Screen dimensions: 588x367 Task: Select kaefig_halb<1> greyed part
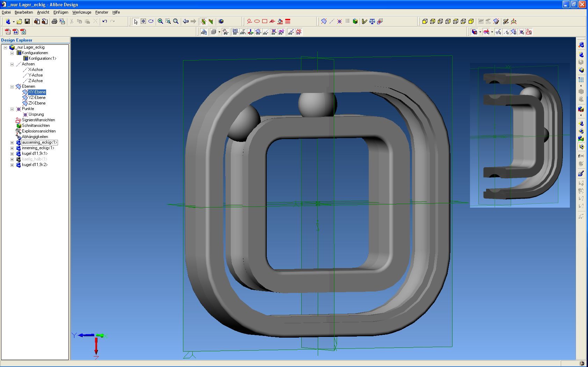tap(35, 159)
